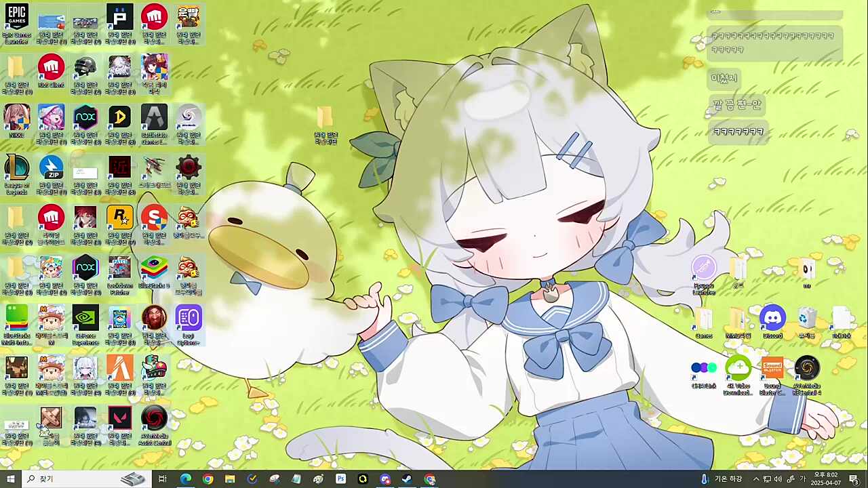Open the Epic Games Launcher desktop shortcut

16,24
